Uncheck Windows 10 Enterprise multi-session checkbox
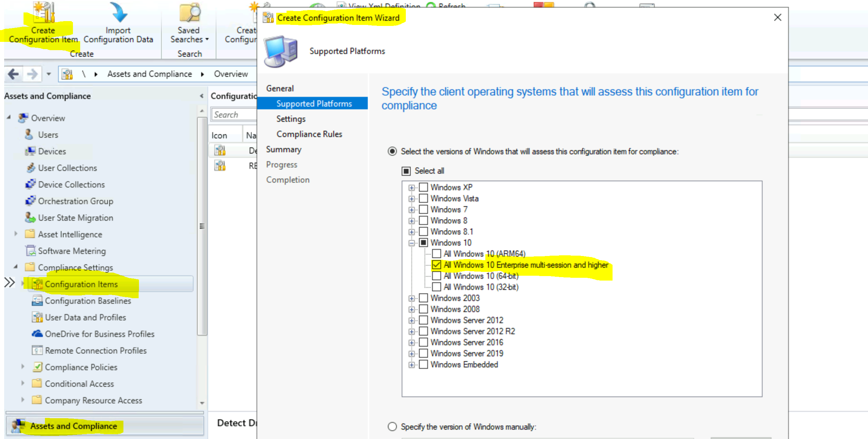Image resolution: width=868 pixels, height=439 pixels. tap(436, 265)
